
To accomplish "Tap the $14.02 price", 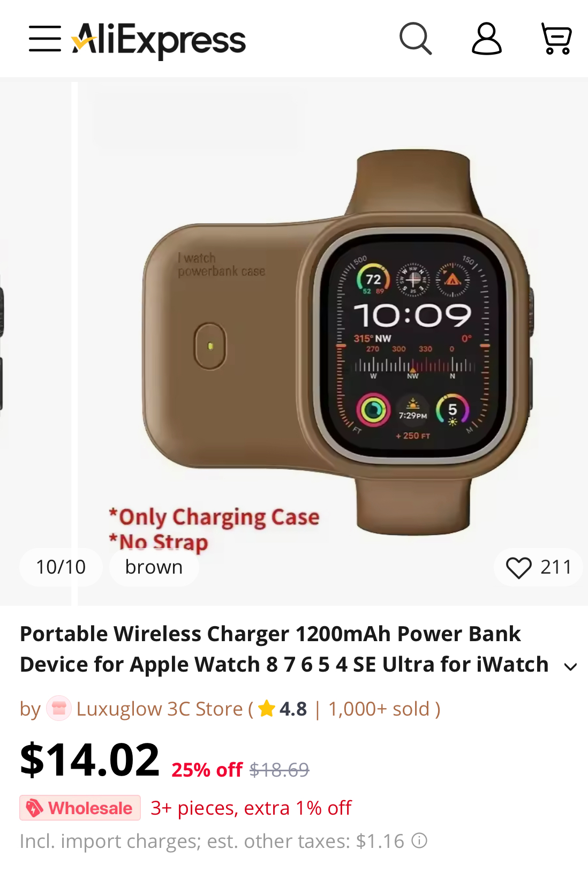I will point(89,759).
